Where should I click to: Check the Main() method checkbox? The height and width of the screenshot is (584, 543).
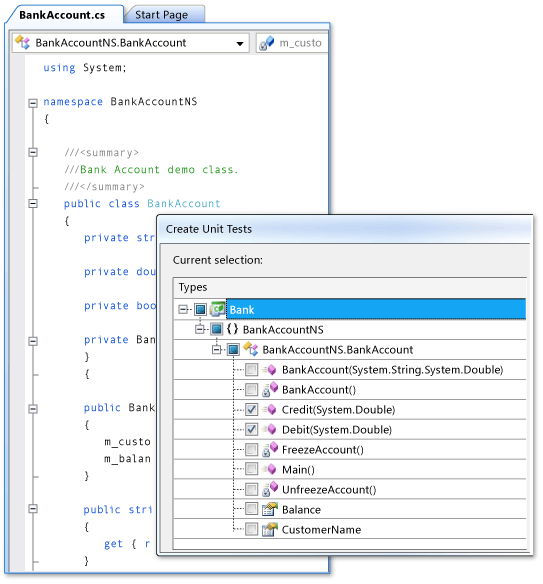(251, 469)
